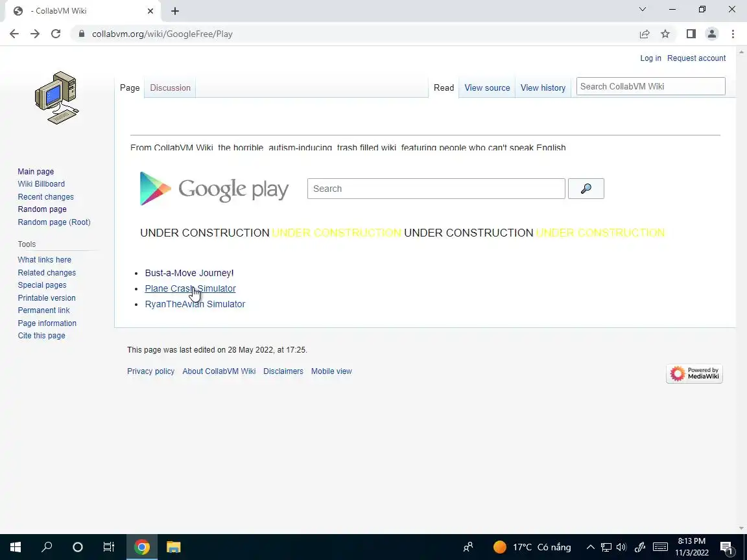Image resolution: width=747 pixels, height=560 pixels.
Task: Open the notification center icon
Action: (726, 547)
